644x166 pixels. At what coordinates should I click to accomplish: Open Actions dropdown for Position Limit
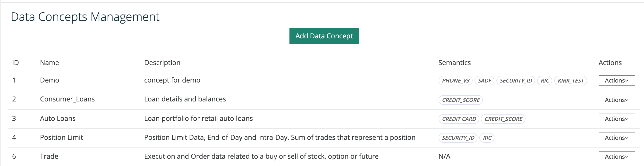pyautogui.click(x=617, y=138)
